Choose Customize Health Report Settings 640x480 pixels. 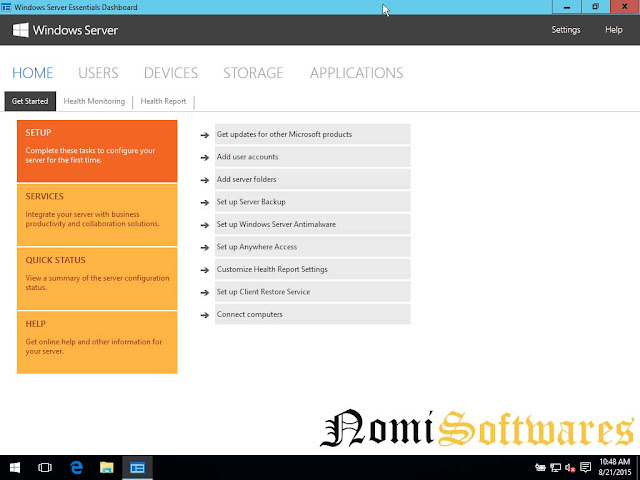313,269
